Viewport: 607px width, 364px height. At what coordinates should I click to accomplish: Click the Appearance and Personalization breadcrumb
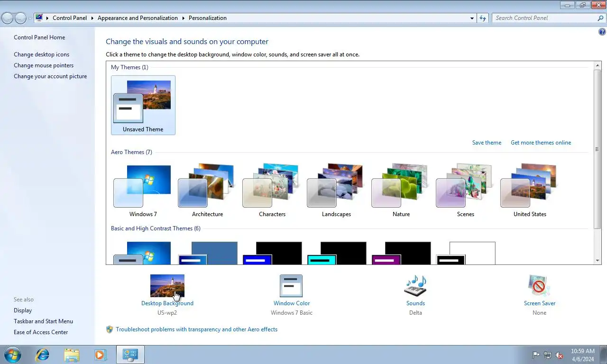tap(138, 18)
